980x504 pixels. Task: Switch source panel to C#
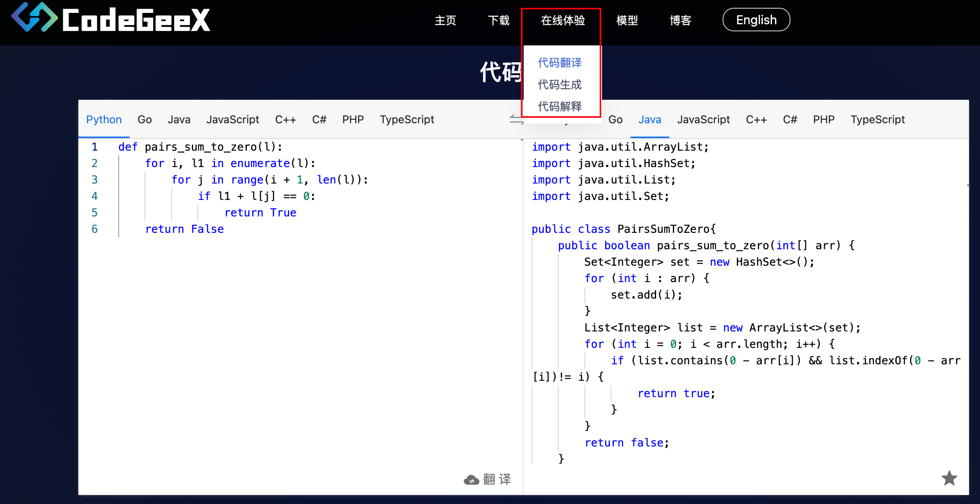319,120
